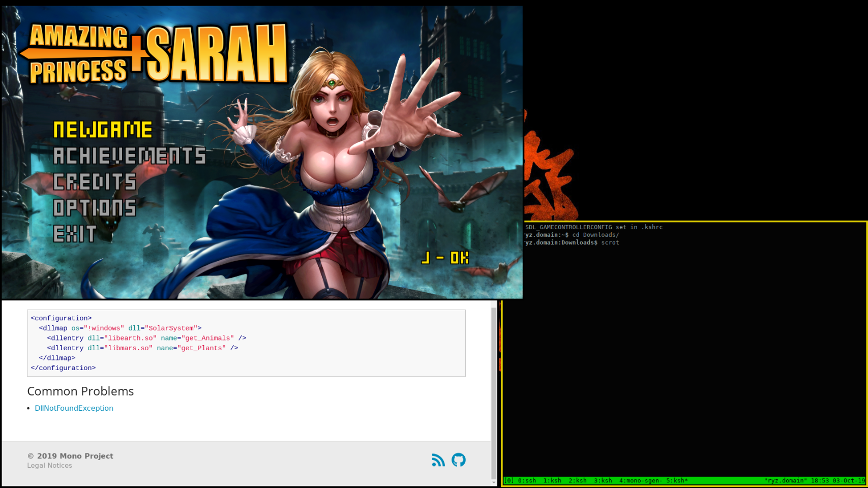Click the active 5:ksh* tmux window
This screenshot has height=488, width=868.
pos(677,480)
